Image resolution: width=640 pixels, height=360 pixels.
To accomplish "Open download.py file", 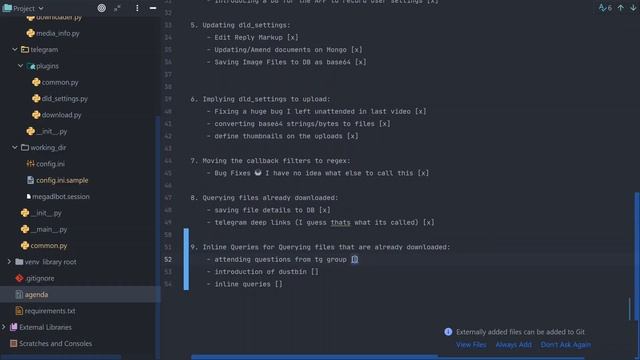I will [61, 115].
